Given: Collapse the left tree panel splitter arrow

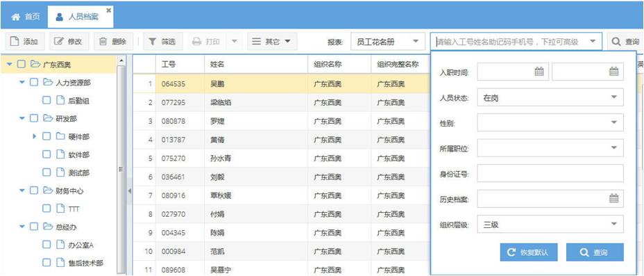Looking at the screenshot, I should 129,191.
